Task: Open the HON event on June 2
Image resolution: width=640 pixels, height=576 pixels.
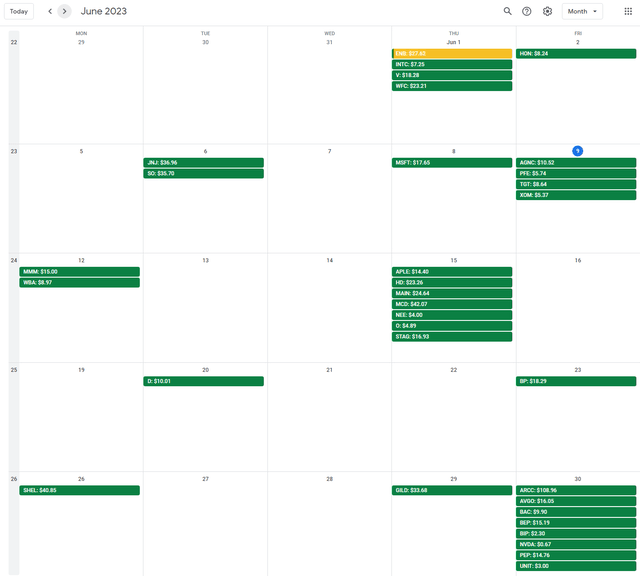Action: (x=576, y=53)
